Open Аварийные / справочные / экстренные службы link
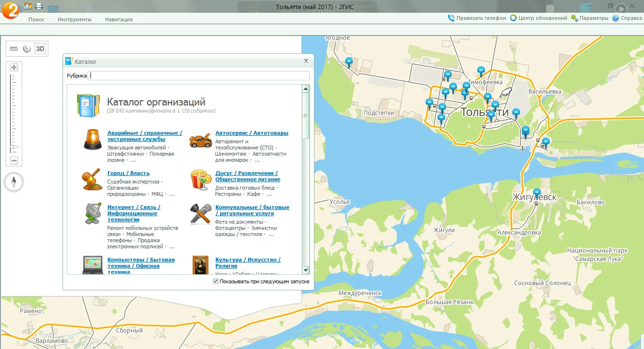The image size is (644, 349). point(145,136)
